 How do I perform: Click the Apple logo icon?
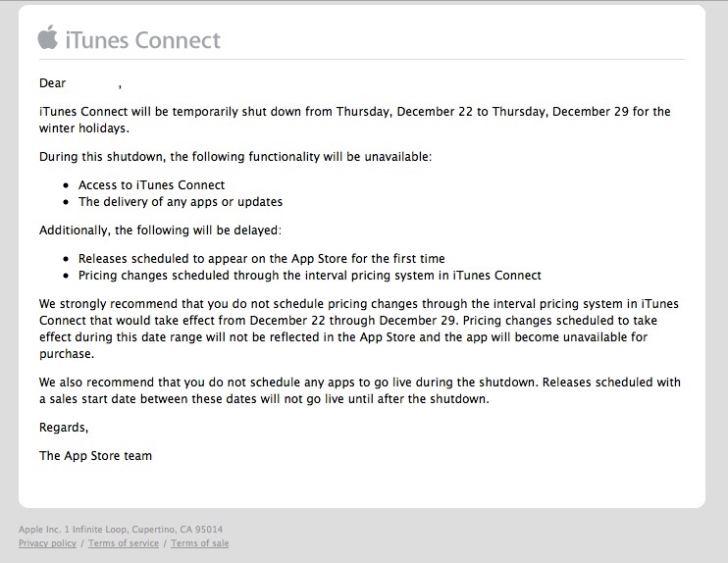point(48,36)
